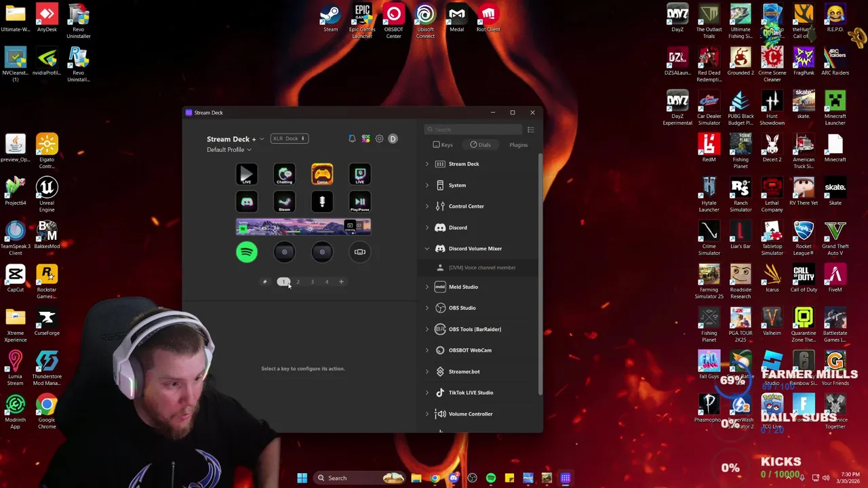Select the orange Game controller key
Image resolution: width=868 pixels, height=488 pixels.
(x=322, y=175)
